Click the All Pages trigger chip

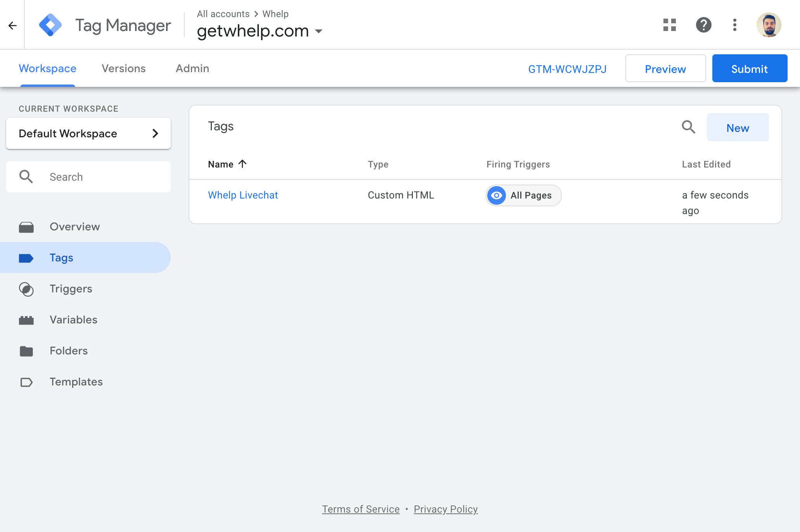(523, 195)
